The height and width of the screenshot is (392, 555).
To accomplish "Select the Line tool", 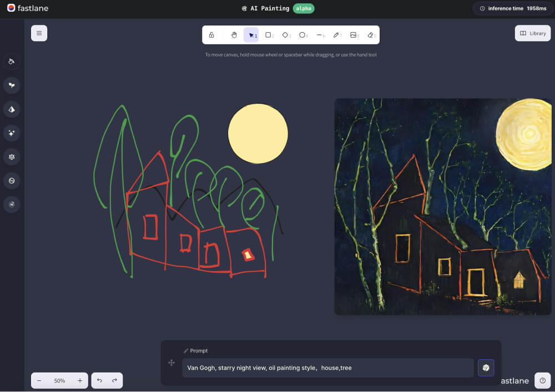I will coord(320,35).
